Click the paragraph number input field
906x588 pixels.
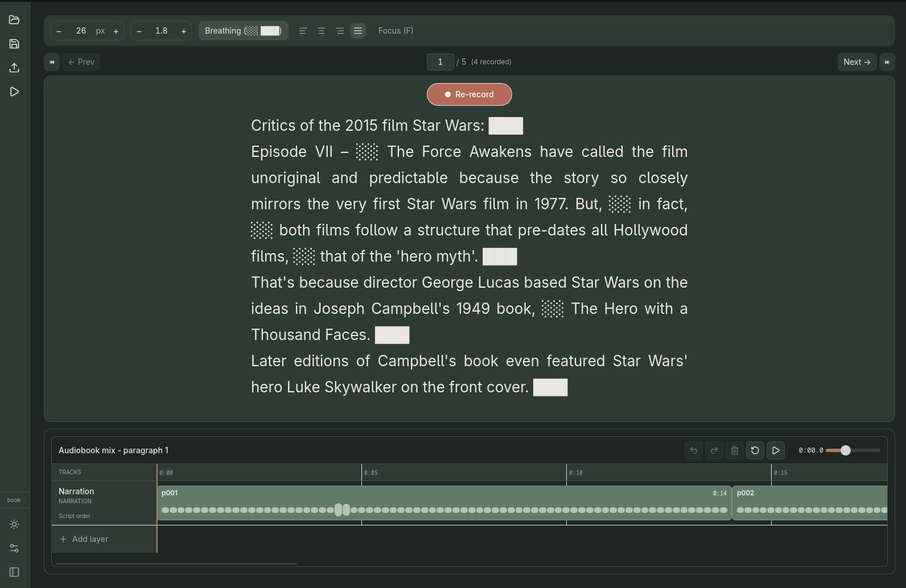click(440, 62)
